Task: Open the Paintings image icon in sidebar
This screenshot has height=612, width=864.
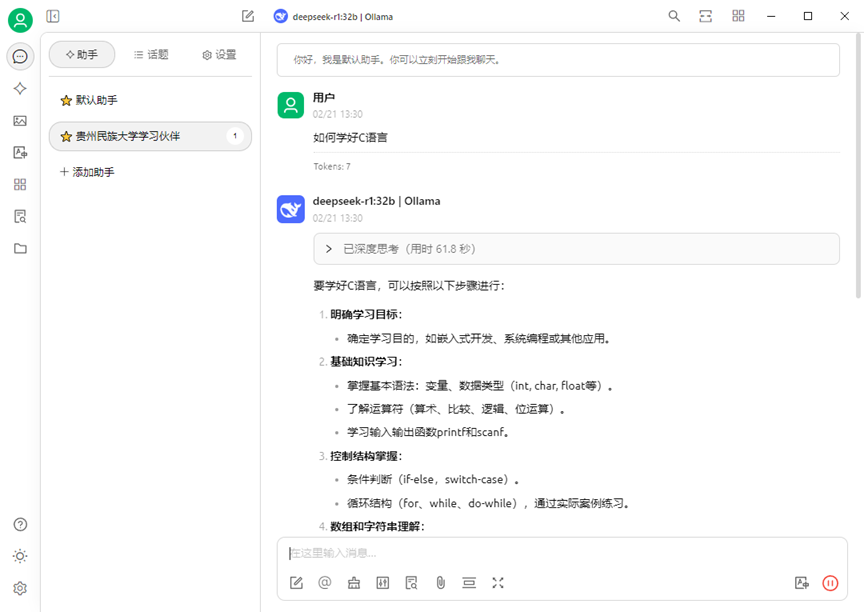Action: click(x=20, y=120)
